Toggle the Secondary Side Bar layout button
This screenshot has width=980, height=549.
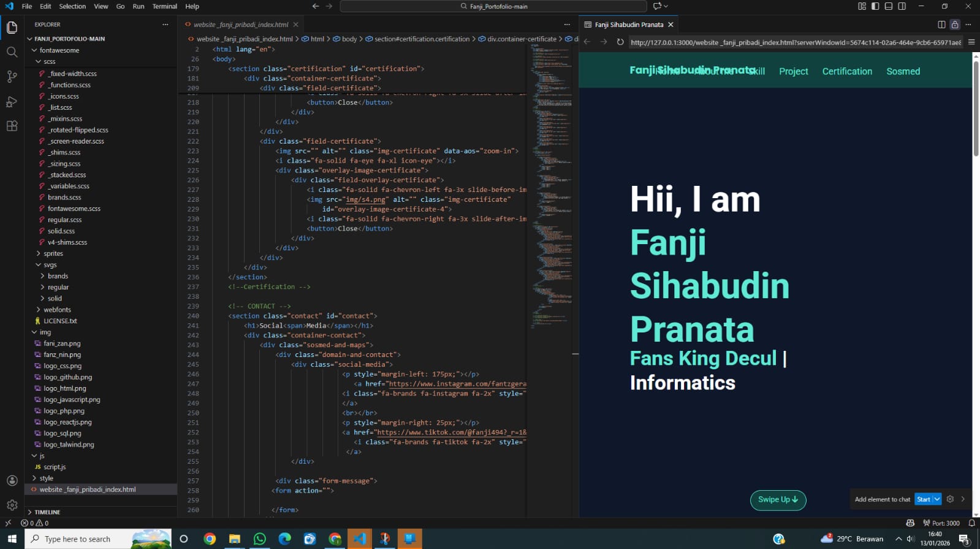pyautogui.click(x=902, y=6)
